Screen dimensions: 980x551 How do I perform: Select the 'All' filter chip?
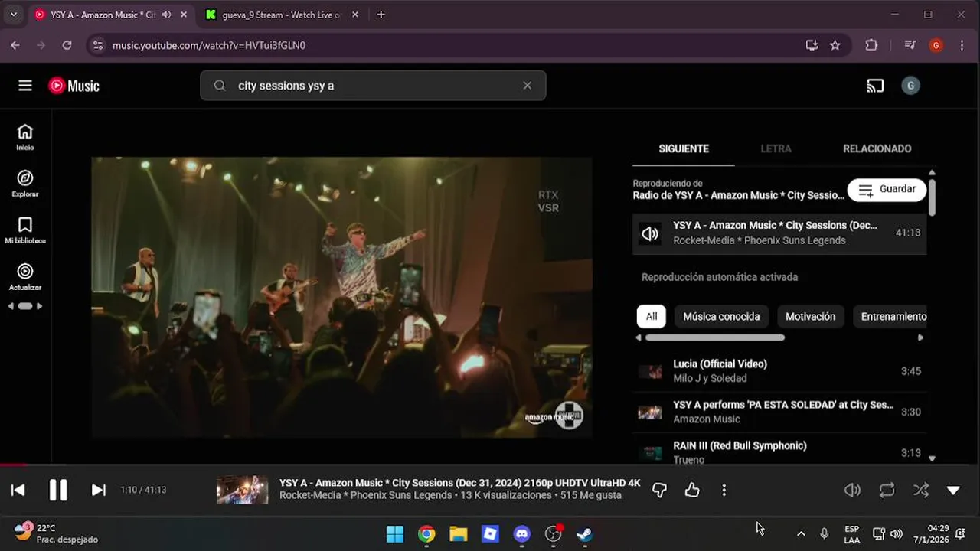651,316
